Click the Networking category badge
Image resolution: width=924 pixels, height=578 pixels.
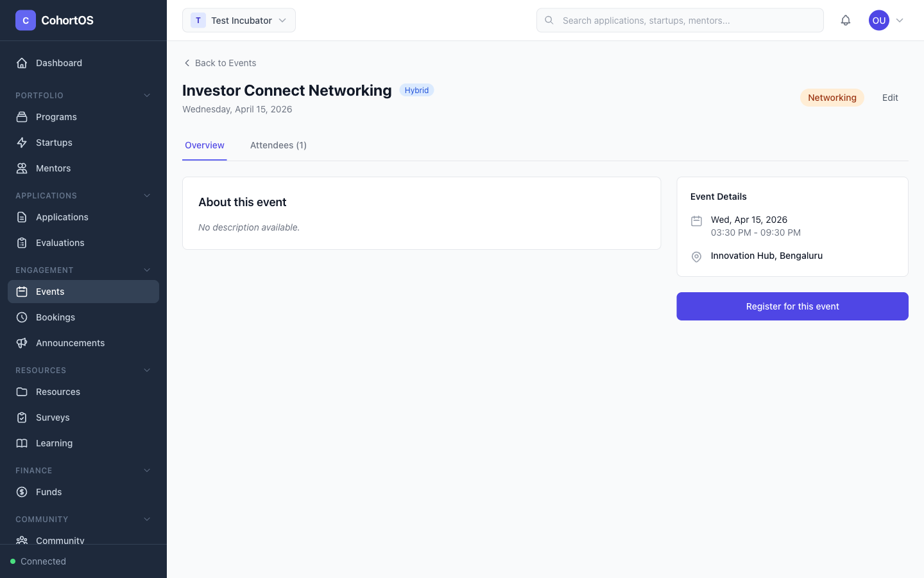(832, 98)
